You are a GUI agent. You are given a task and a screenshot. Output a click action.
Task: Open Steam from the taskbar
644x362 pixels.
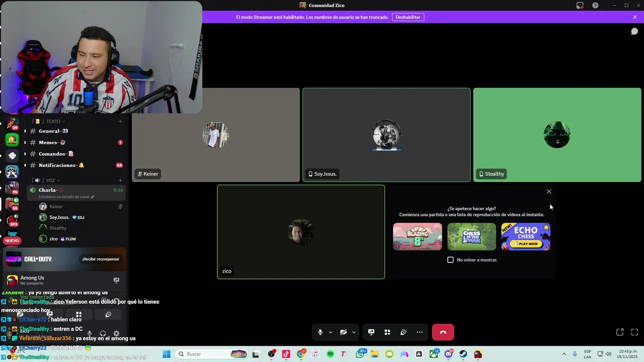pyautogui.click(x=463, y=354)
